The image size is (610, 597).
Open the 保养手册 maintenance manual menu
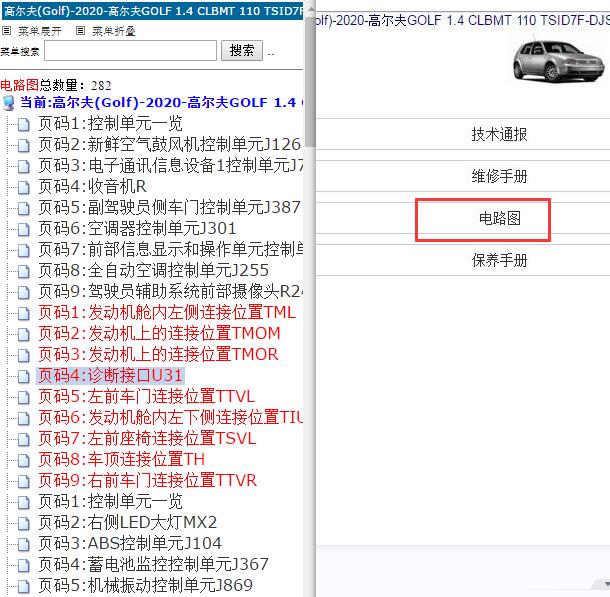coord(499,260)
